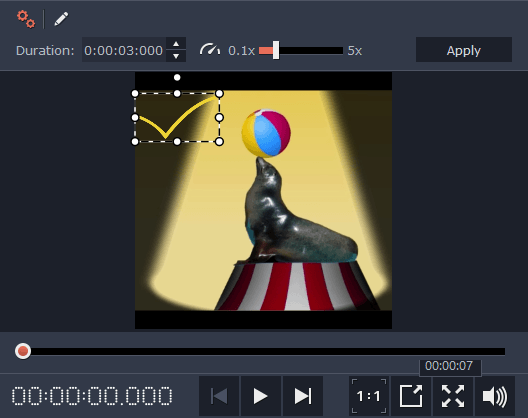Select the yellow checkmark sticker
528x418 pixels.
[177, 117]
